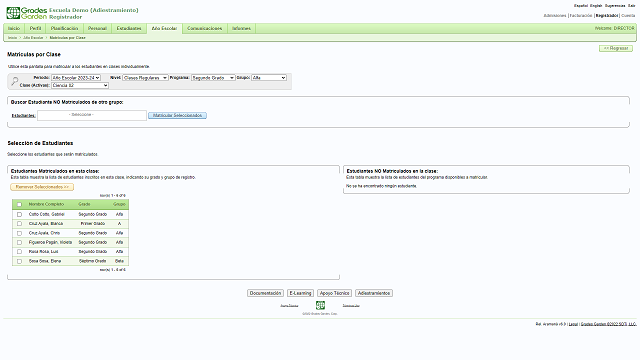Click the Estudiantes selection input field
640x360 pixels.
92,116
